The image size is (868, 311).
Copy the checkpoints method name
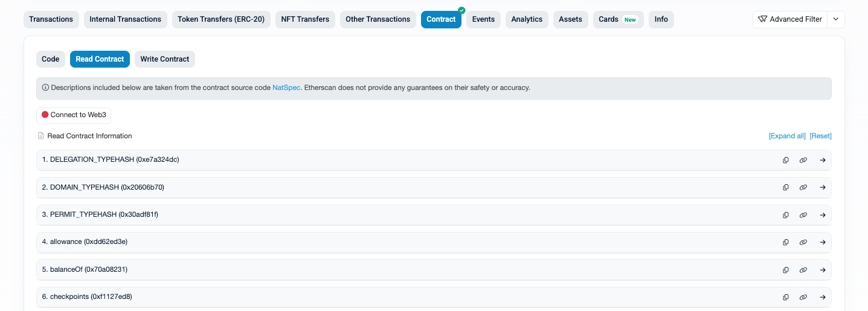[786, 297]
